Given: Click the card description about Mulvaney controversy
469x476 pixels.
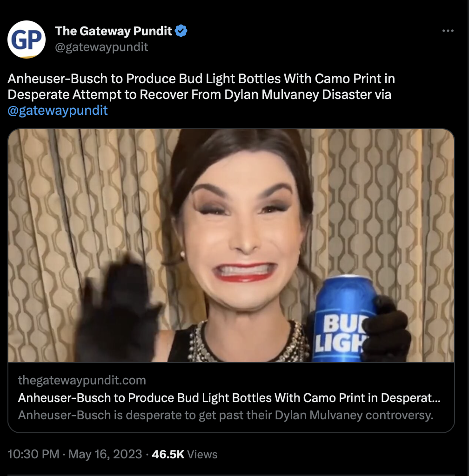Looking at the screenshot, I should (x=226, y=415).
